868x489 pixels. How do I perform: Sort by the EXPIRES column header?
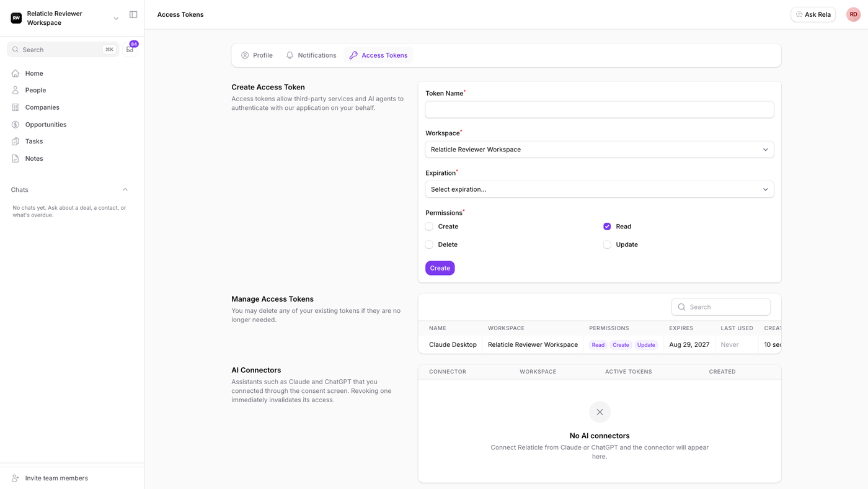coord(681,328)
